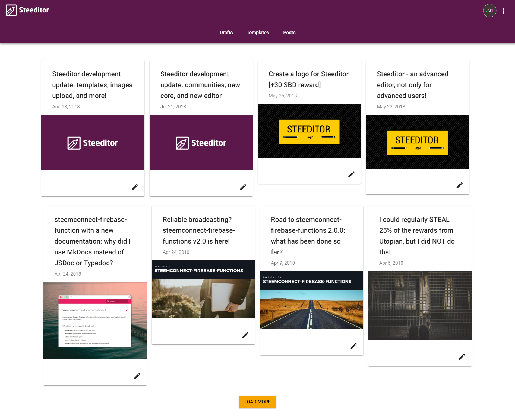Open thumbnail of templates, images upload post
515x420 pixels.
click(x=93, y=143)
